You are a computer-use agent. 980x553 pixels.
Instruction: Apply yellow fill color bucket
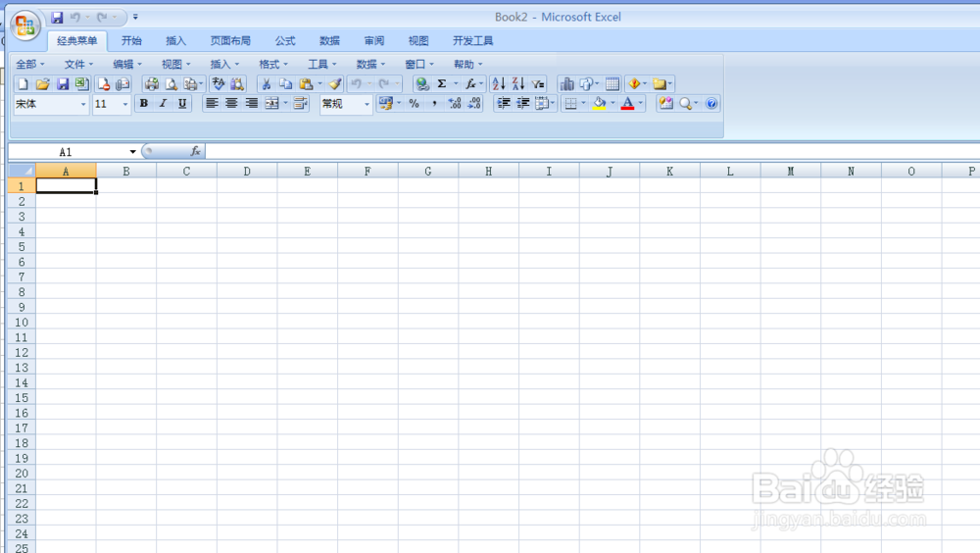(600, 104)
